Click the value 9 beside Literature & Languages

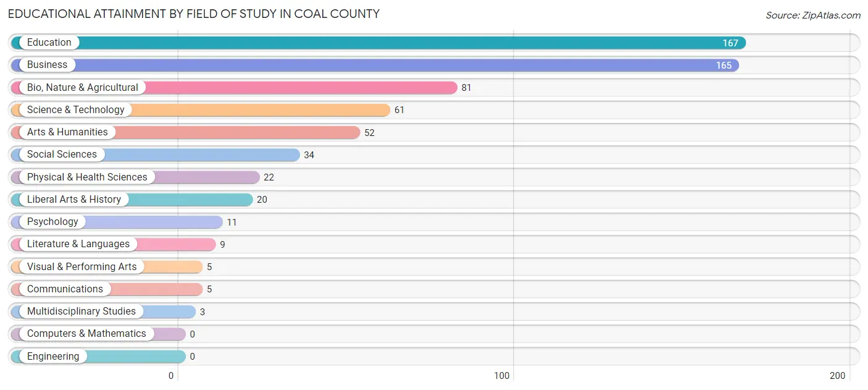click(222, 245)
